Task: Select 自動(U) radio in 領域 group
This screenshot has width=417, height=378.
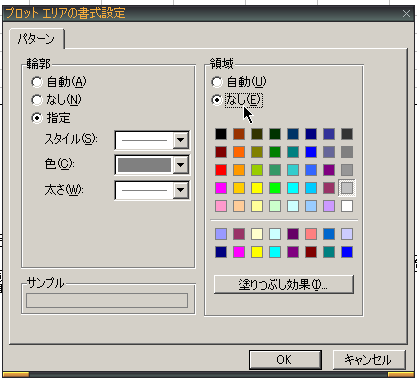Action: 217,82
